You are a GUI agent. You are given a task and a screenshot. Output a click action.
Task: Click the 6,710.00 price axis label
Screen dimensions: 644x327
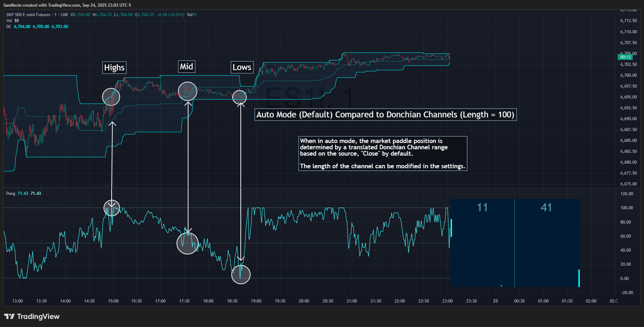629,32
